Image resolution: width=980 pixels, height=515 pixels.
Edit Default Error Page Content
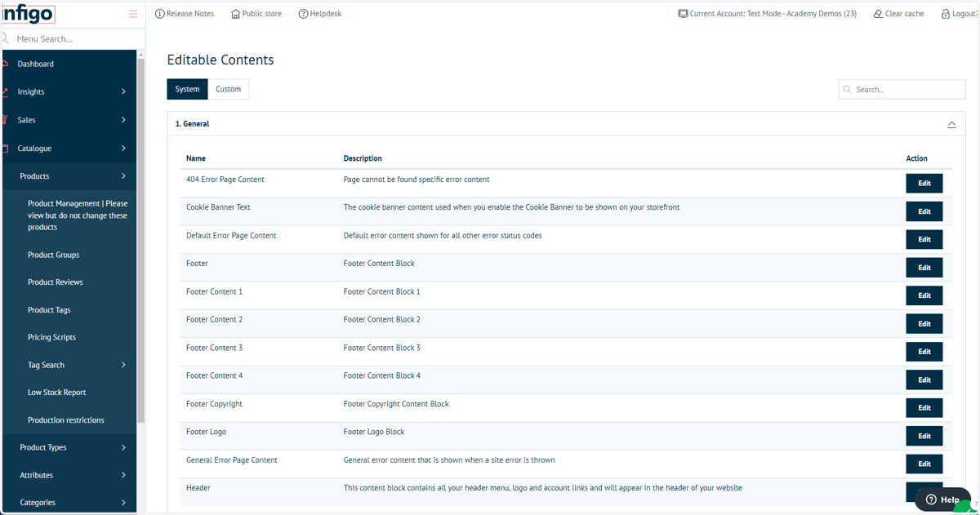(x=924, y=239)
